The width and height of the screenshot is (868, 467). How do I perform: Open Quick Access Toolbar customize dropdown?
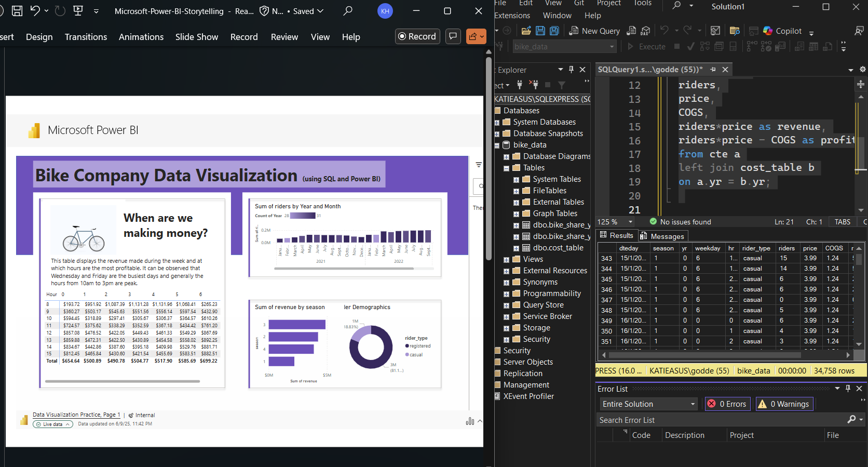pyautogui.click(x=96, y=10)
